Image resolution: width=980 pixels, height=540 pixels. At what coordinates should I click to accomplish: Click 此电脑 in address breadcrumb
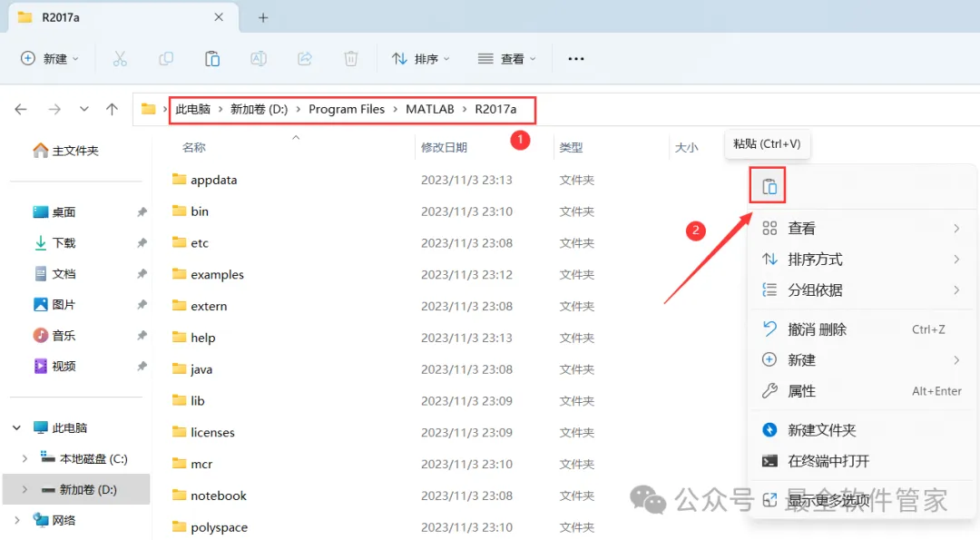tap(192, 110)
